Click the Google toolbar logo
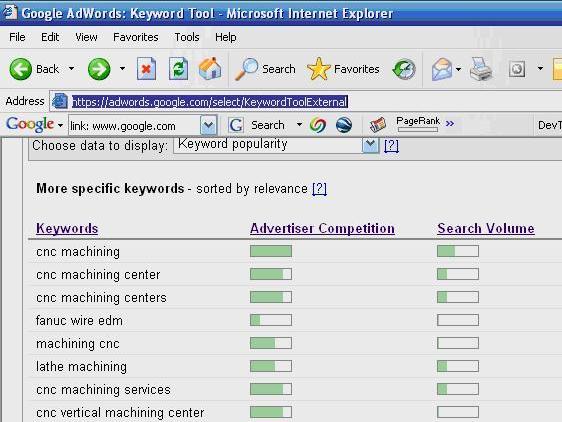The image size is (562, 422). tap(30, 124)
